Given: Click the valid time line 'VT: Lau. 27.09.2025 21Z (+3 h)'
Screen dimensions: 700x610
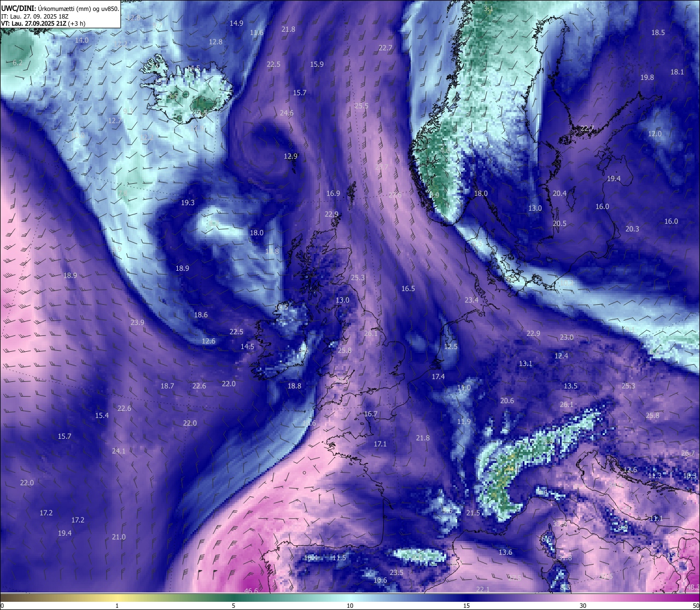Looking at the screenshot, I should 43,24.
